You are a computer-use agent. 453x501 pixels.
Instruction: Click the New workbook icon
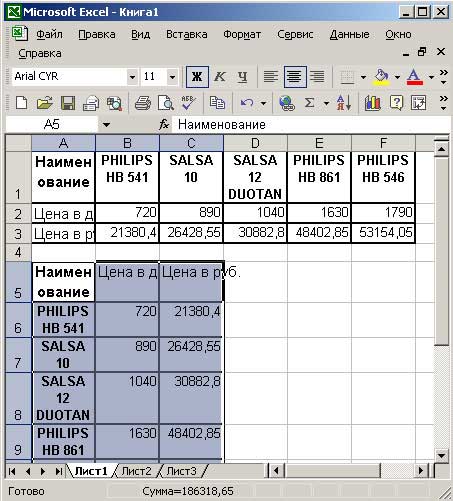[22, 103]
